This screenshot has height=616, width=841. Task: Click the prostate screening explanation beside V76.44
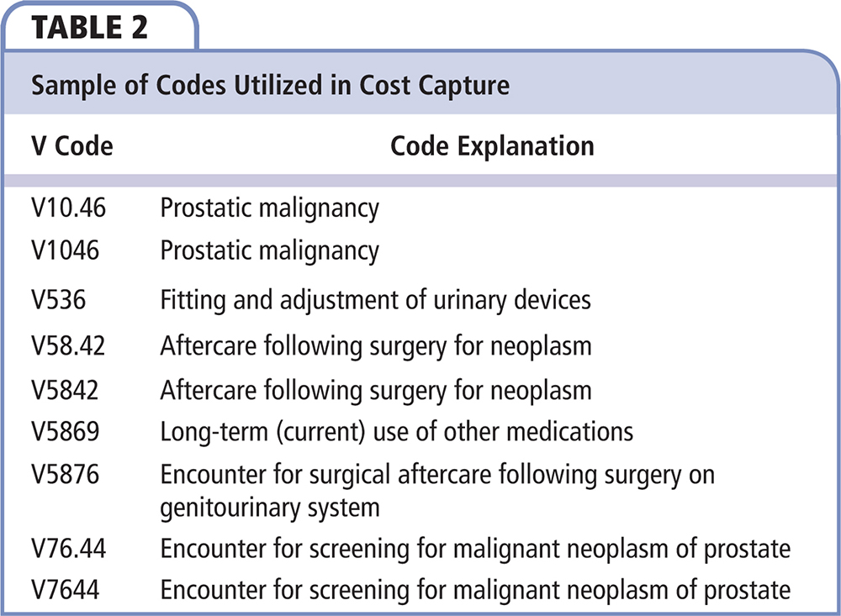pyautogui.click(x=475, y=549)
